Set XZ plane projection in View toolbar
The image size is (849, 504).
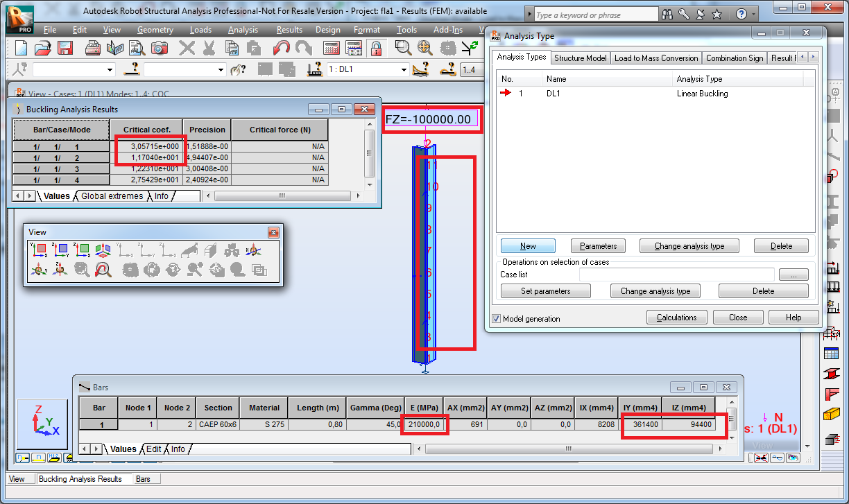click(x=82, y=250)
